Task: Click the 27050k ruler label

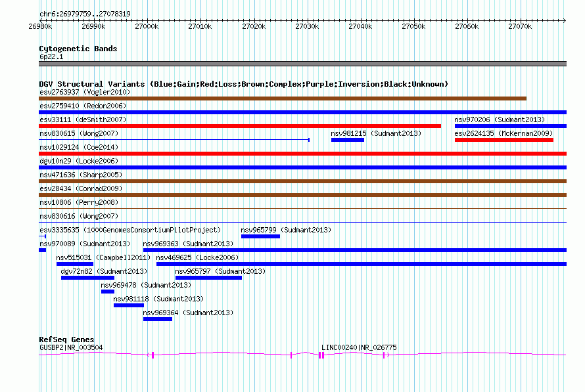Action: tap(413, 26)
